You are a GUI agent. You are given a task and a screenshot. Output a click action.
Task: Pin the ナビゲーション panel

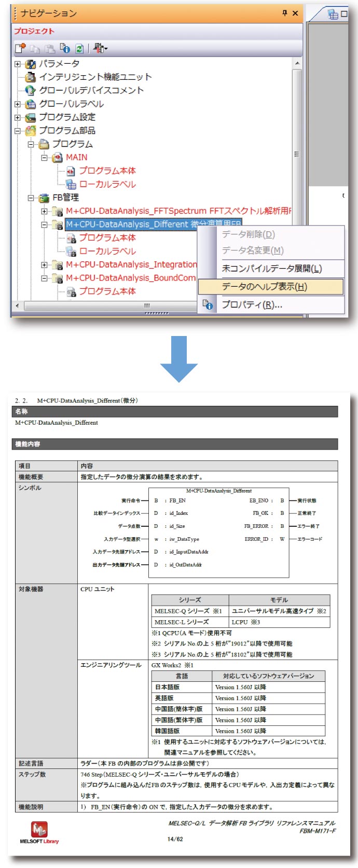click(284, 13)
